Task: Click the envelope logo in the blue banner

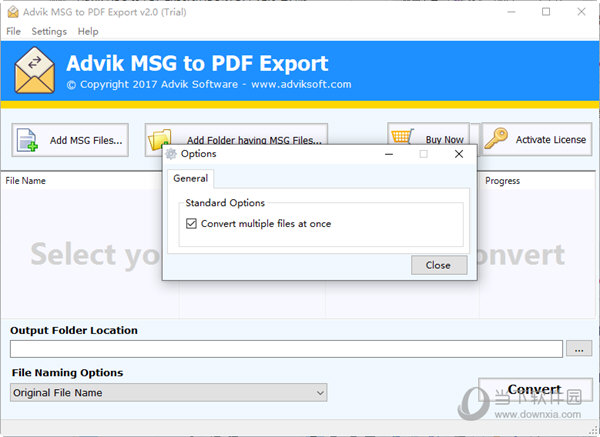Action: pyautogui.click(x=34, y=70)
